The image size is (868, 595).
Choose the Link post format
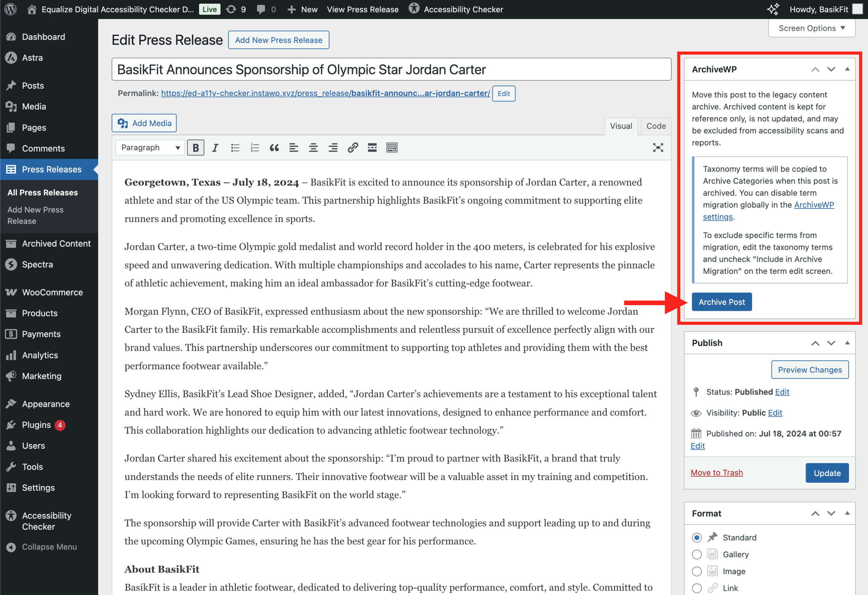(696, 588)
